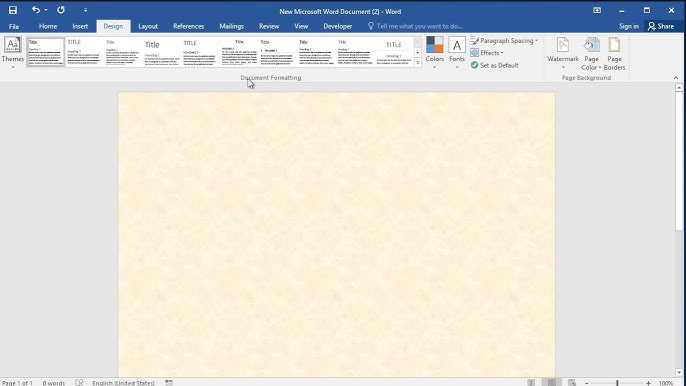686x386 pixels.
Task: Open the theme Colors palette
Action: coord(434,53)
